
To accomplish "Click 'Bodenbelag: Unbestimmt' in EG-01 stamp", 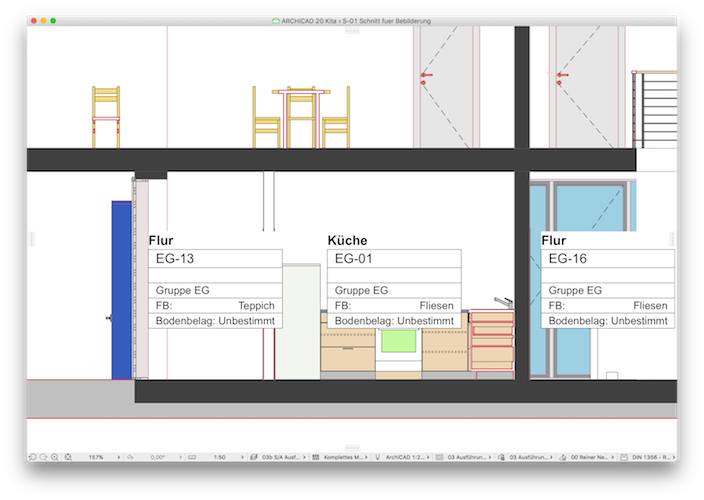I will 394,321.
